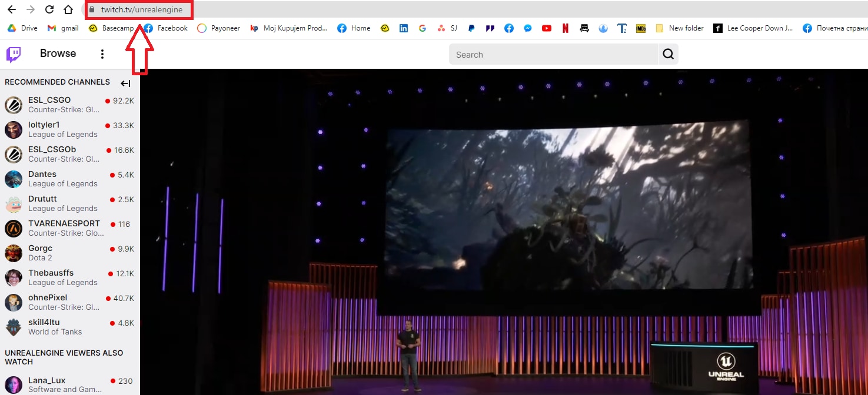Viewport: 868px width, 395px height.
Task: Open the Drututt channel
Action: click(69, 203)
